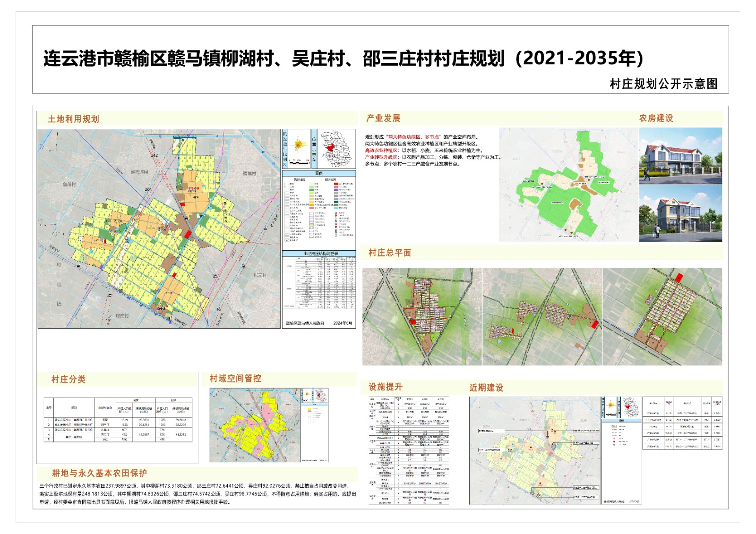This screenshot has width=756, height=534.
Task: Click red text 产业转型升级区
Action: [382, 157]
